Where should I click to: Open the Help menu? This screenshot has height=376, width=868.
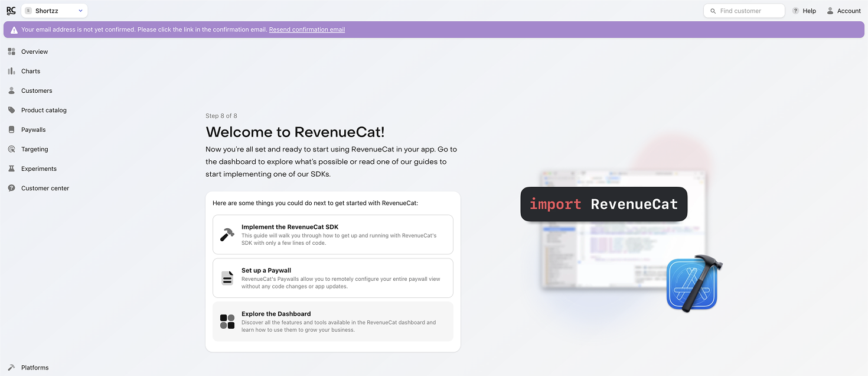point(804,11)
